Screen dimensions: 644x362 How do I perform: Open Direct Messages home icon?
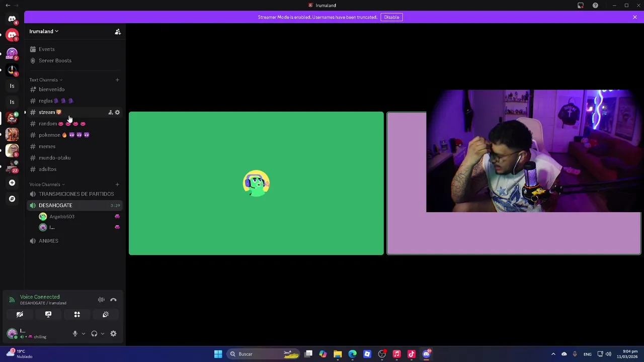[x=12, y=19]
